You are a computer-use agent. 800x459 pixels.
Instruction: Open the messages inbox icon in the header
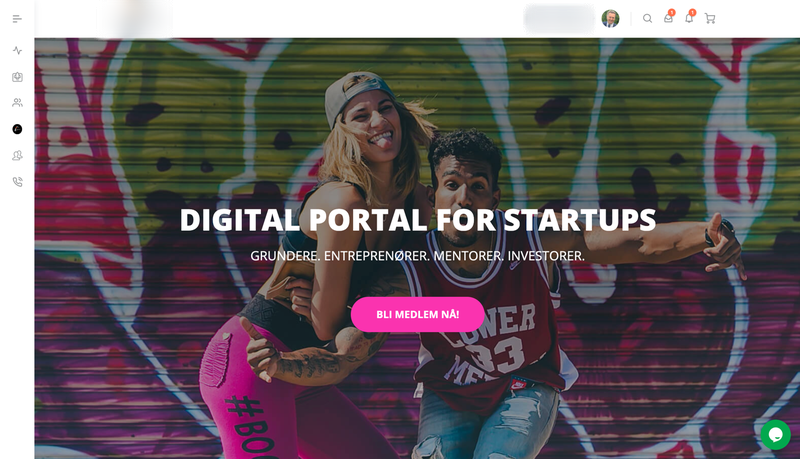(668, 18)
